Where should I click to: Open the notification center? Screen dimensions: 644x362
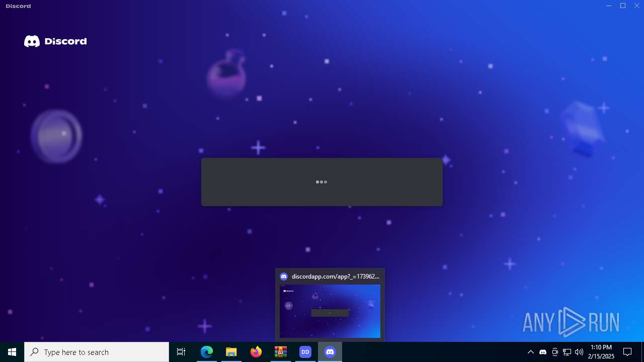(627, 352)
